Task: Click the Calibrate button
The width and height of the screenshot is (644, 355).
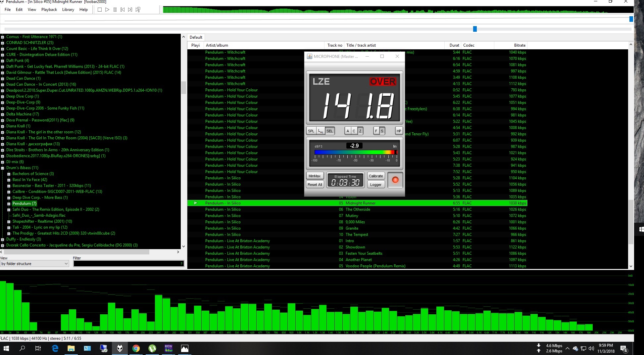Action: point(376,176)
